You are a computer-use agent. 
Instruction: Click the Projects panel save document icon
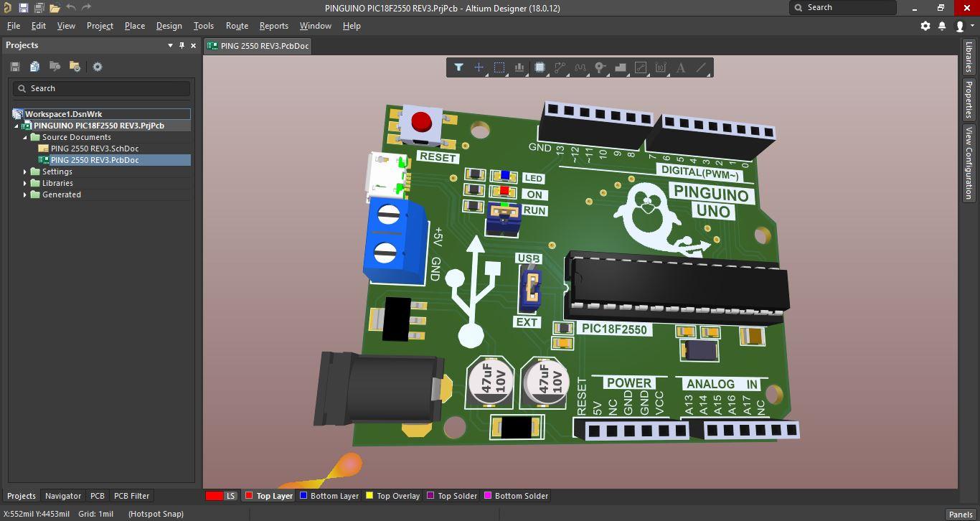click(15, 67)
